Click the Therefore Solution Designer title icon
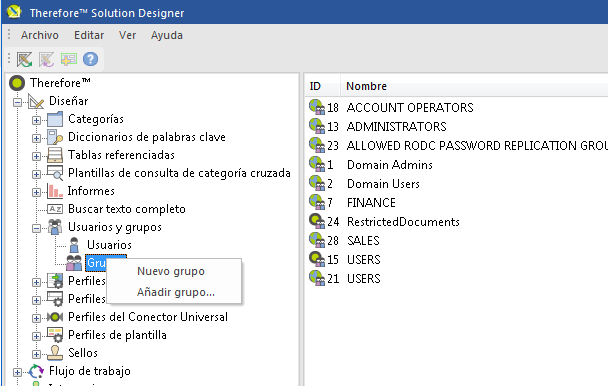Image resolution: width=608 pixels, height=386 pixels. click(x=14, y=12)
